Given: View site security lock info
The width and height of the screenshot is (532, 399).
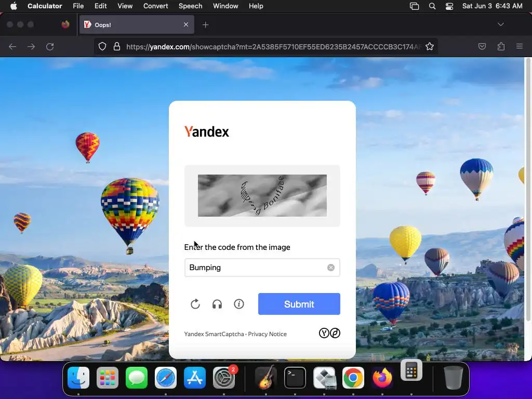Looking at the screenshot, I should tap(117, 46).
